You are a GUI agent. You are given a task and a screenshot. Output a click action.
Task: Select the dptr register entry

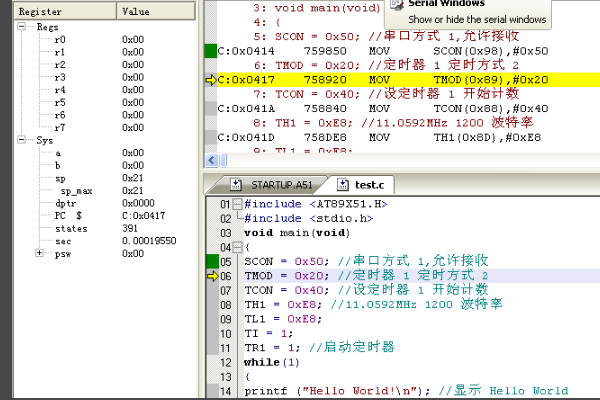[66, 202]
